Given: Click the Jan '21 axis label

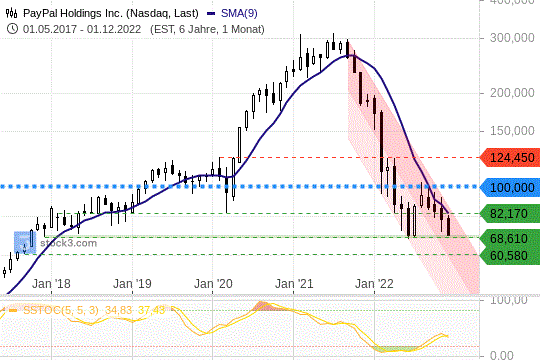Looking at the screenshot, I should [x=294, y=284].
